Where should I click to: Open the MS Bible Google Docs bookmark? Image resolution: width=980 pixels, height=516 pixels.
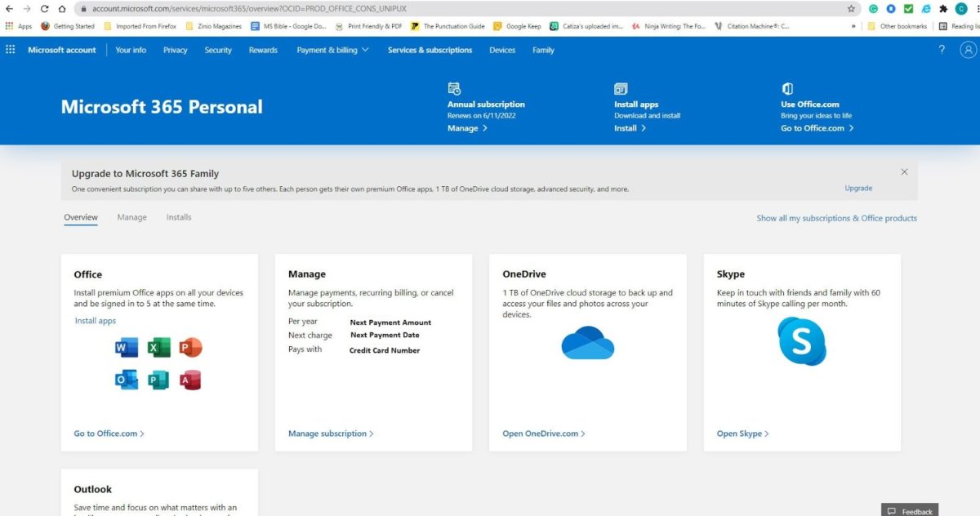coord(289,26)
